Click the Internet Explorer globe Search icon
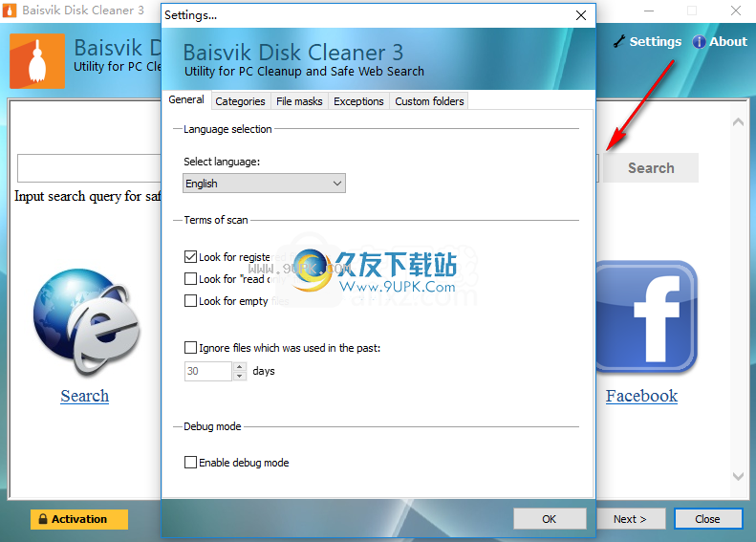756x542 pixels. (x=86, y=322)
